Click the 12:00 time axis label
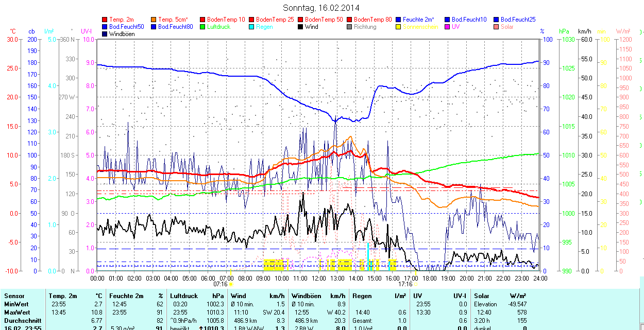The image size is (644, 330). coord(318,278)
